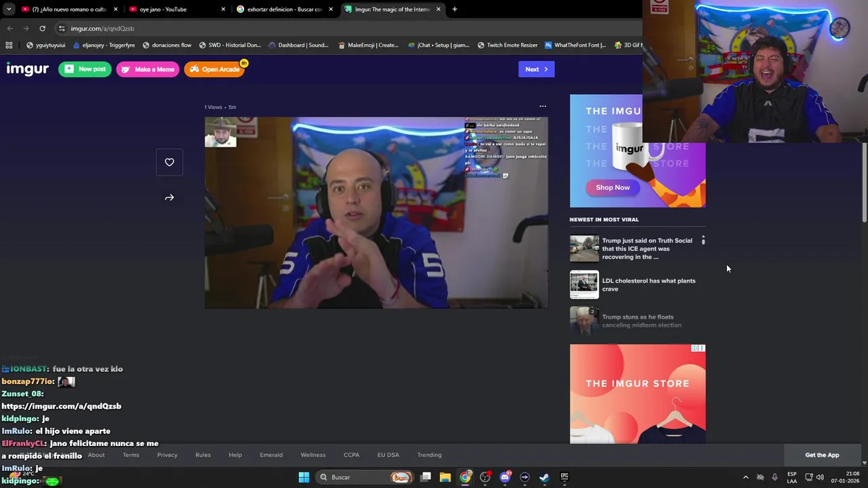Open the EU DSA footer link

(x=389, y=455)
